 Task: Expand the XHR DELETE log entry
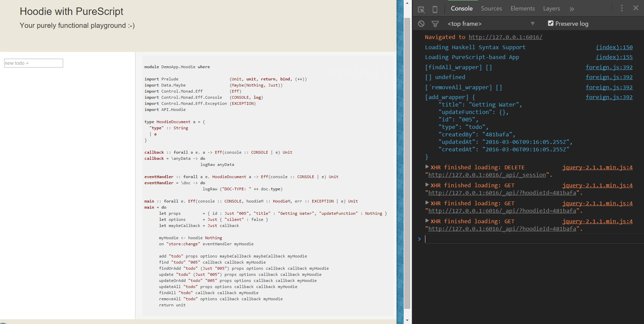pos(427,167)
